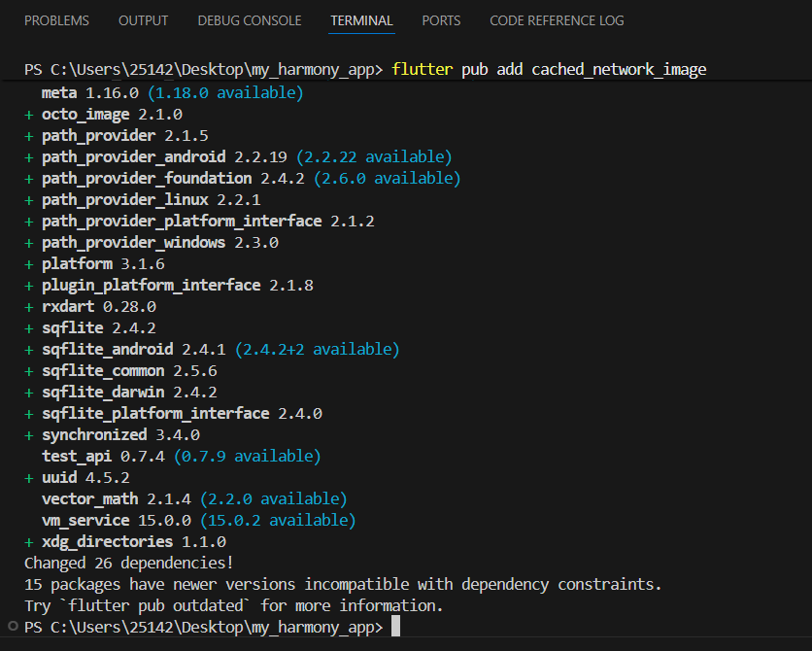
Task: Click the command decoration circle beside last prompt
Action: click(13, 626)
